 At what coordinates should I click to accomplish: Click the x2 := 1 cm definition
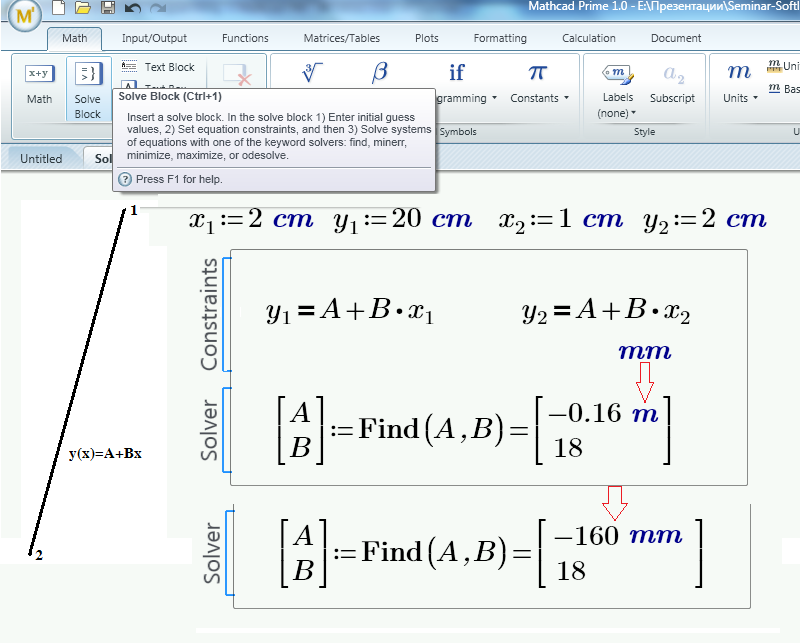[561, 220]
